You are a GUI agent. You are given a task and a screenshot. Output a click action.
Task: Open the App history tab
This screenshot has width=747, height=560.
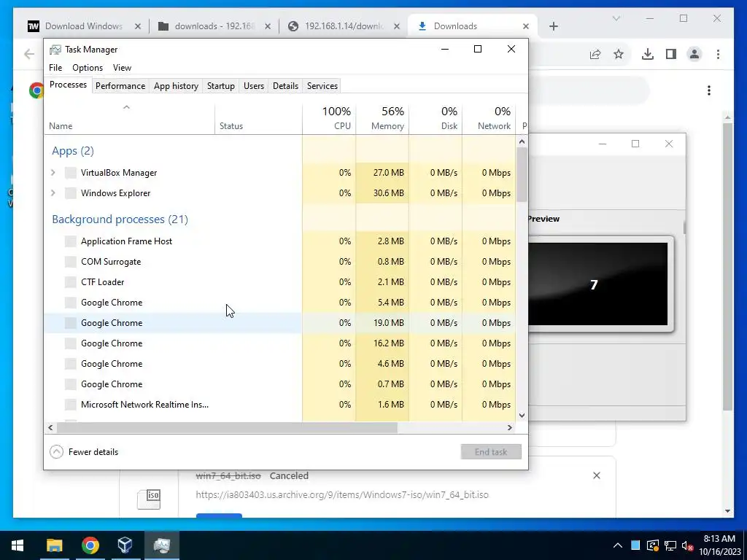(x=176, y=86)
